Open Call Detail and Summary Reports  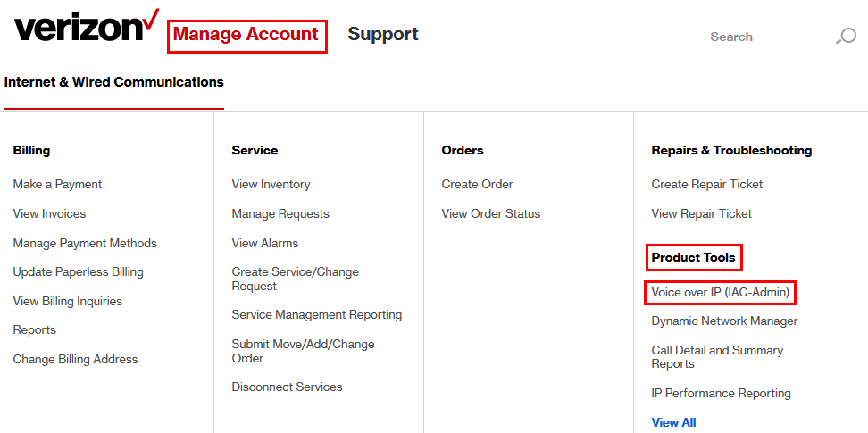pyautogui.click(x=717, y=357)
